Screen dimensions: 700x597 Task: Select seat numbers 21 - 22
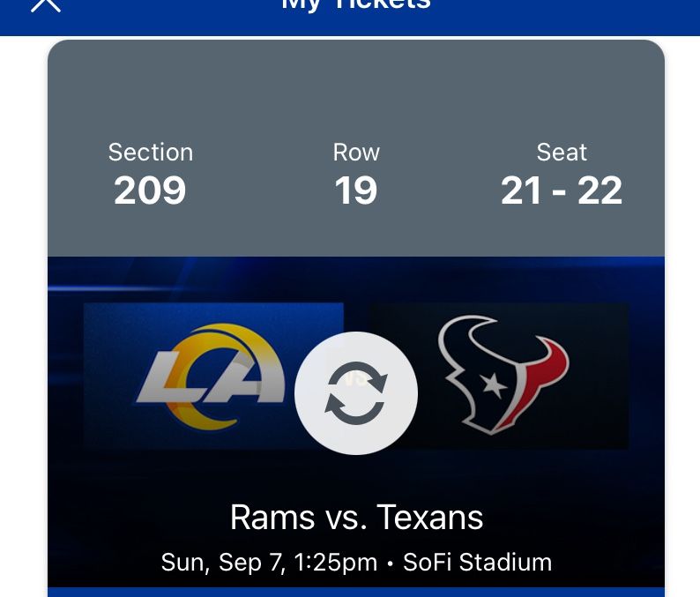[562, 190]
